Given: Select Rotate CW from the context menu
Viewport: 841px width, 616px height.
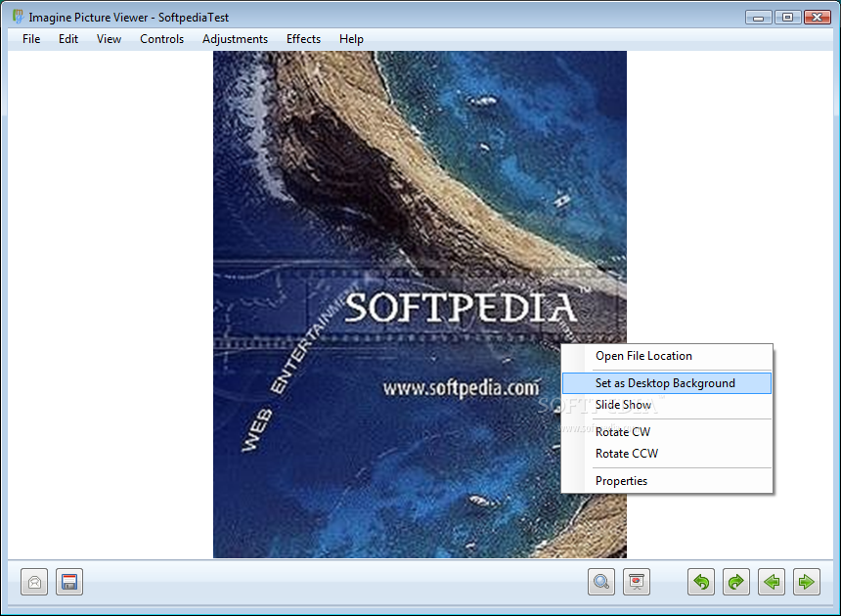Looking at the screenshot, I should click(x=667, y=432).
